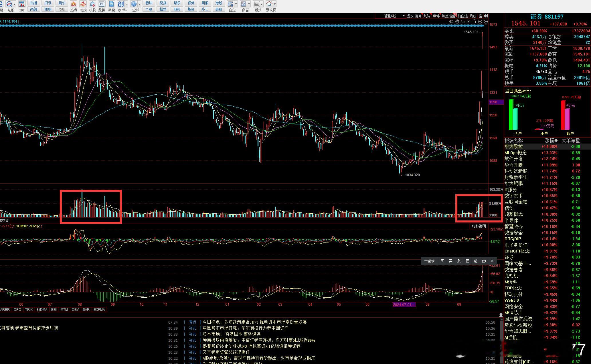Image resolution: width=591 pixels, height=364 pixels.
Task: Expand dropdown arrow next to 自定
Action: 236,4
